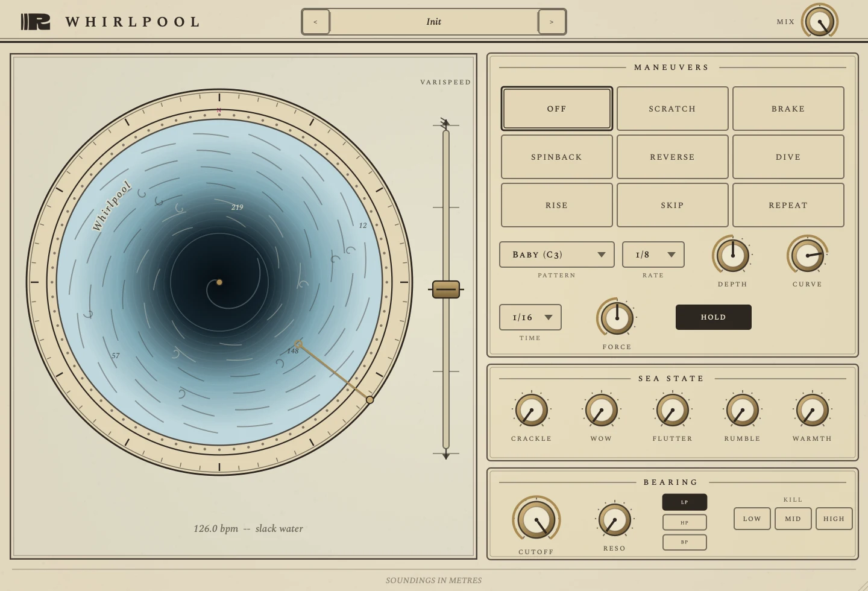Click the Warmth knob
Screen dimensions: 868x591
tap(813, 410)
